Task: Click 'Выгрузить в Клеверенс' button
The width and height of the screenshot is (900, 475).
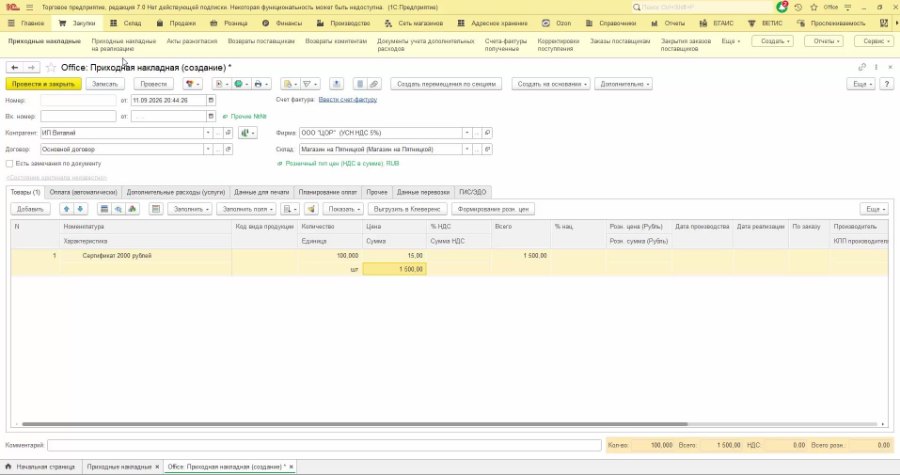Action: tap(407, 209)
